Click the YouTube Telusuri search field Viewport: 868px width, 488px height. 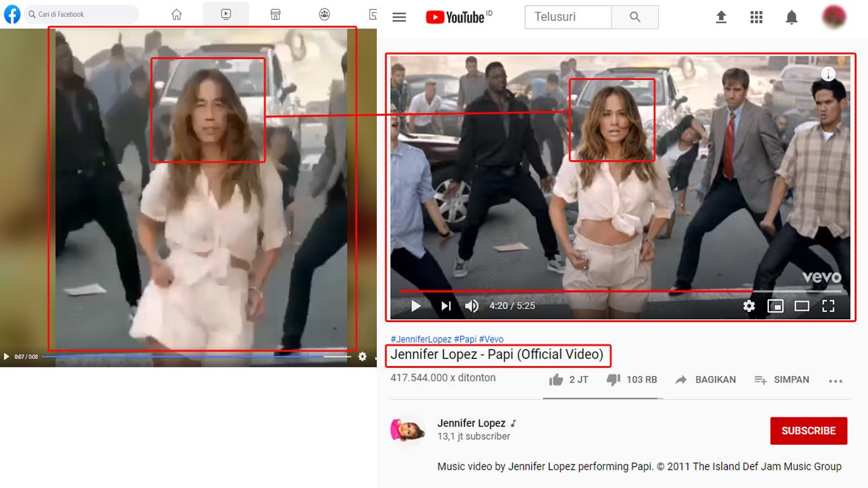coord(568,17)
